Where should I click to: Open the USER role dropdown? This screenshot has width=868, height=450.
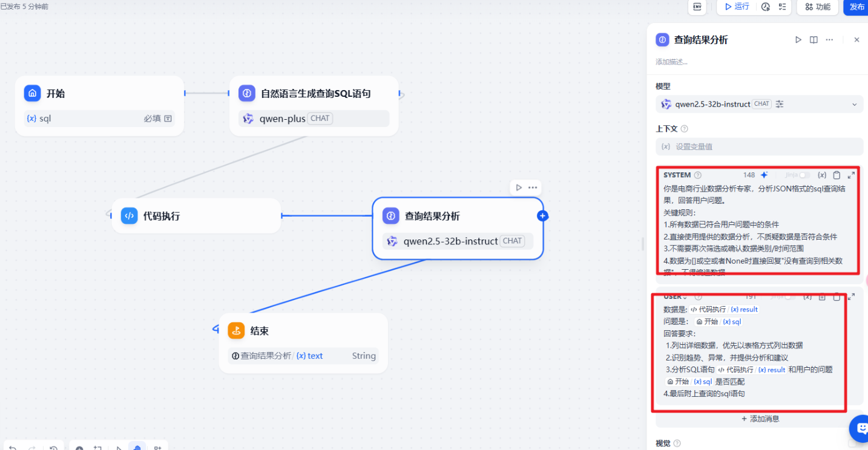676,296
